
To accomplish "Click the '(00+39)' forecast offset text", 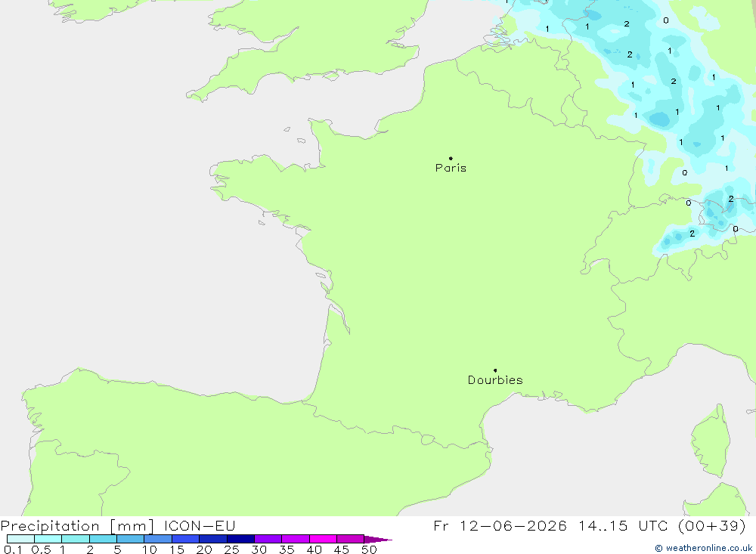I will (x=711, y=525).
